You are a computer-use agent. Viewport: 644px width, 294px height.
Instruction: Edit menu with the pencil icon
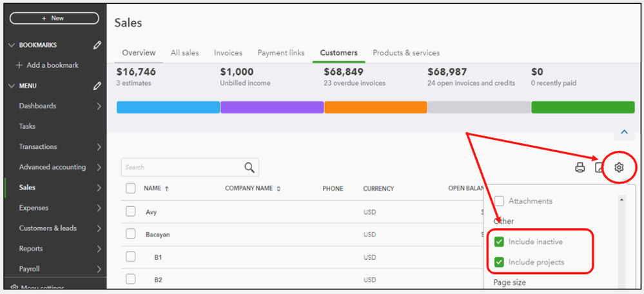(x=97, y=86)
